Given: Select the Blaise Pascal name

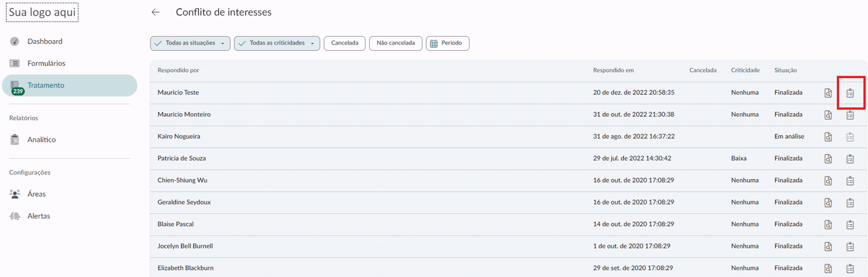Looking at the screenshot, I should click(175, 224).
